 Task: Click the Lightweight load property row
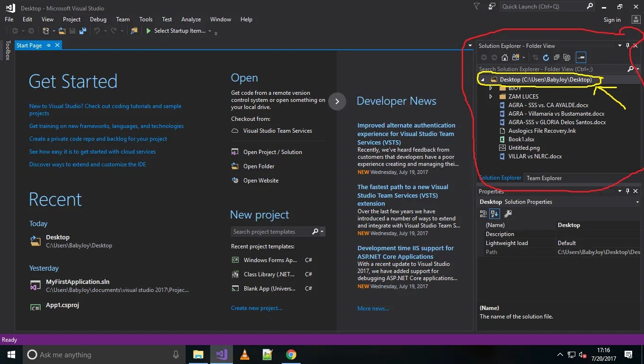(x=559, y=243)
